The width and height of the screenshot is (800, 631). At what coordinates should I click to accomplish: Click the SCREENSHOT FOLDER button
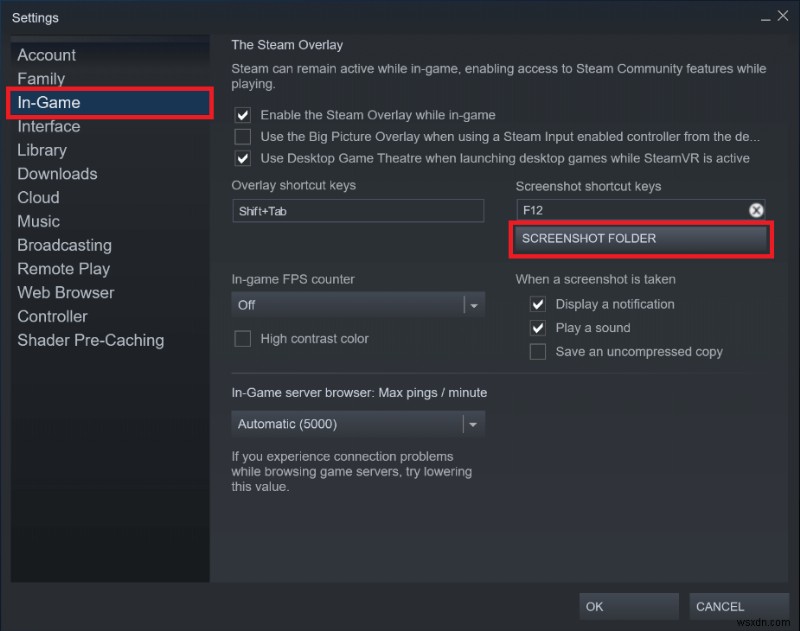pyautogui.click(x=640, y=239)
